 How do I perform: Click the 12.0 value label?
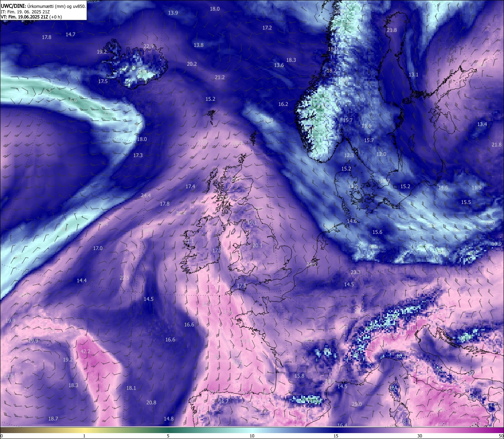tap(381, 154)
